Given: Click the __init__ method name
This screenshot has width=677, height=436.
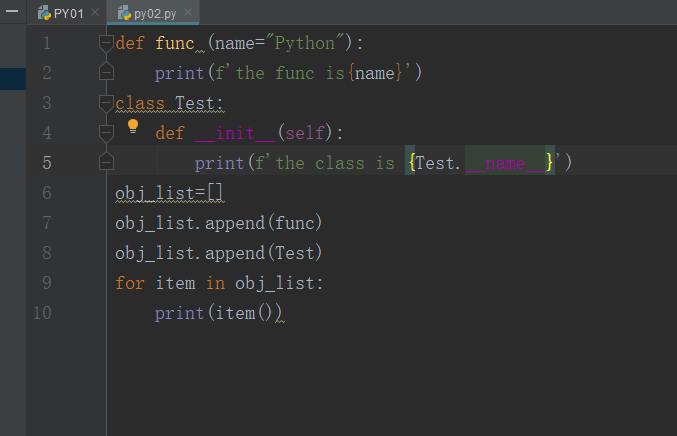Looking at the screenshot, I should pos(235,133).
